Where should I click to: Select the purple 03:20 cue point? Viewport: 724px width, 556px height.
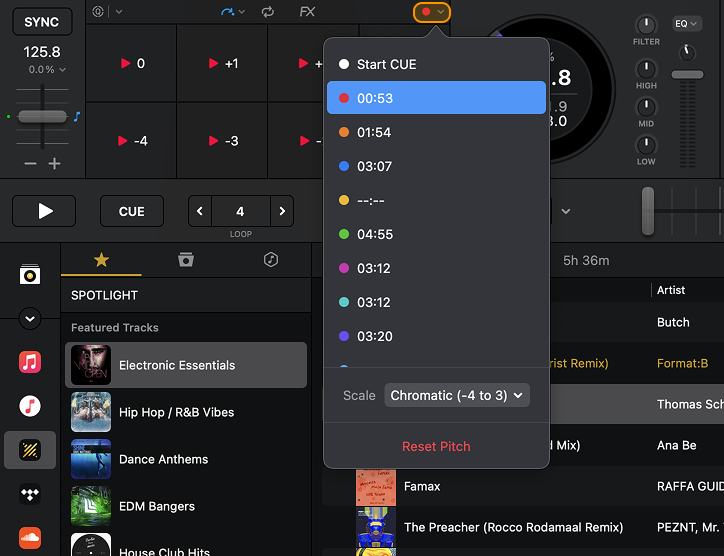436,336
